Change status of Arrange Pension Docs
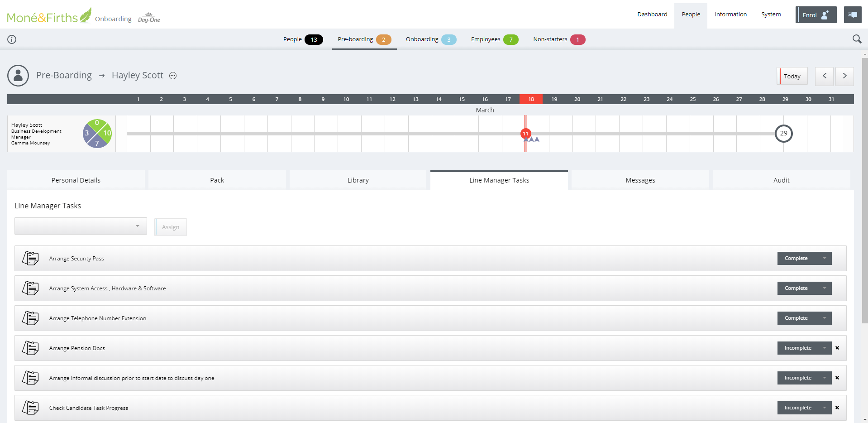868x423 pixels. [804, 348]
